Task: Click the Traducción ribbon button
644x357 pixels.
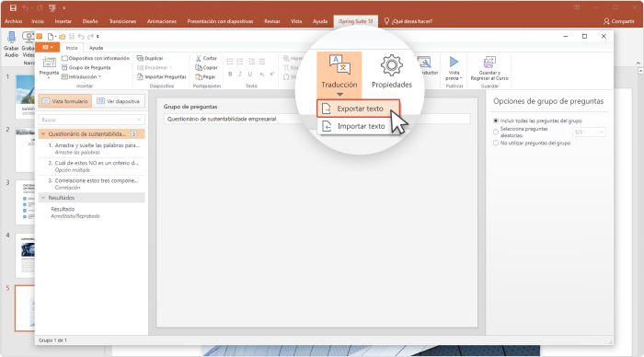Action: [339, 74]
